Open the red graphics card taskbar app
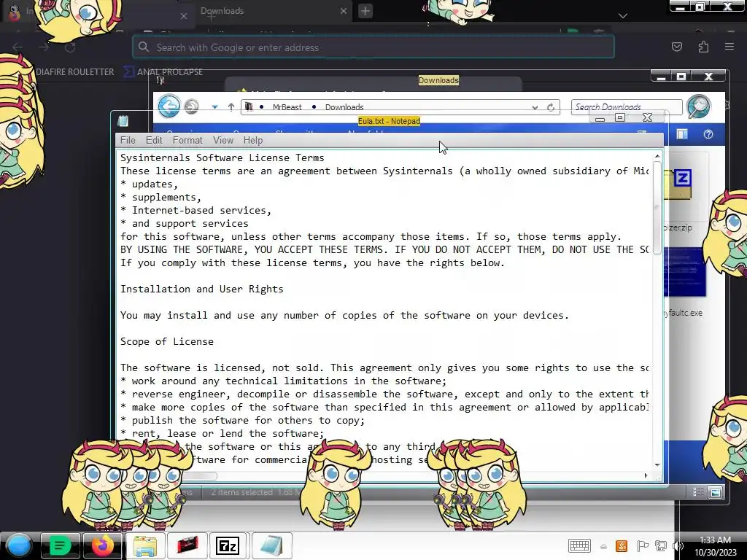Screen dimensions: 747x560 (187, 545)
